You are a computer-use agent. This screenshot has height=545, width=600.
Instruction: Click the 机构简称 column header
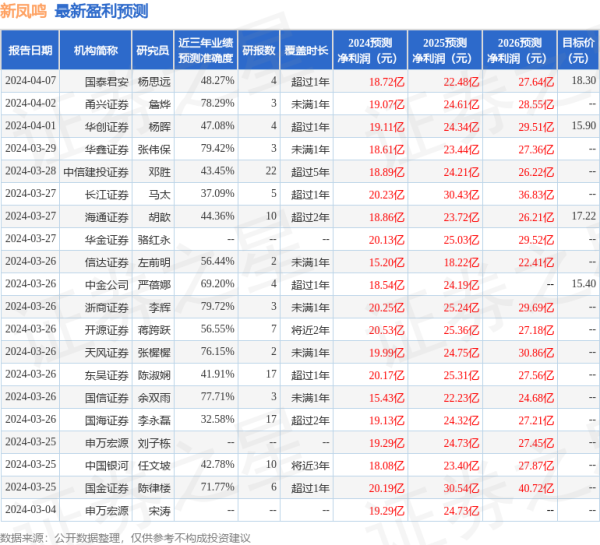pos(96,50)
